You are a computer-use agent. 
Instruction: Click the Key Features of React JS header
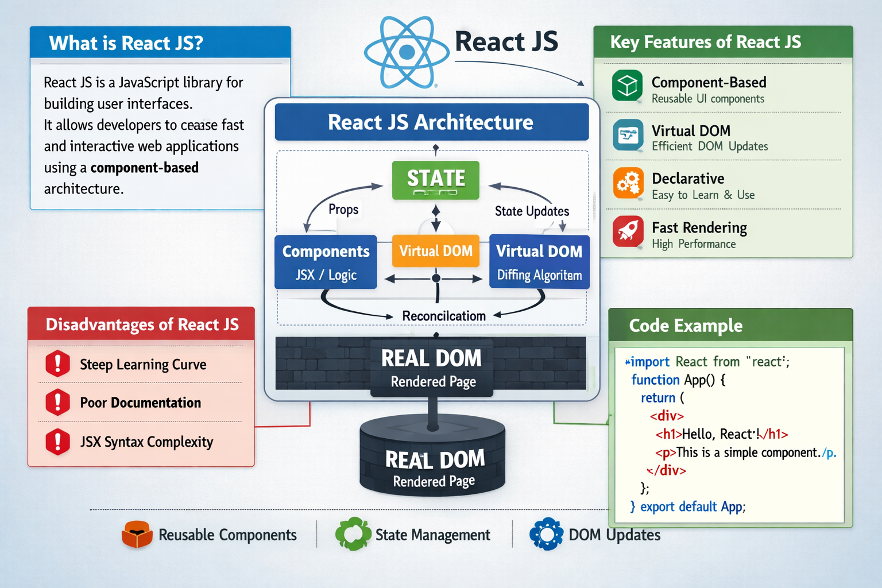pyautogui.click(x=723, y=42)
